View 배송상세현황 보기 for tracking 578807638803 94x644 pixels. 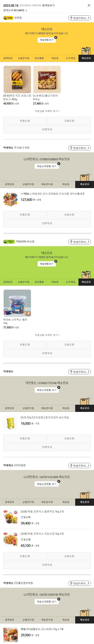coord(47,166)
